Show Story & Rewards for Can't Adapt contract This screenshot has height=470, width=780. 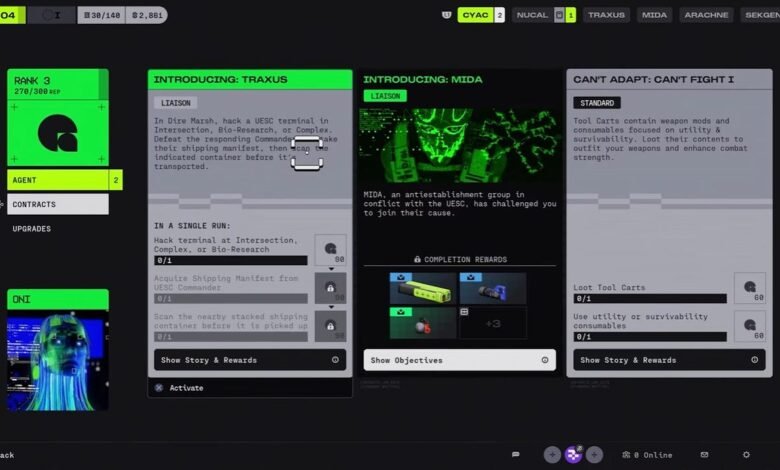669,360
